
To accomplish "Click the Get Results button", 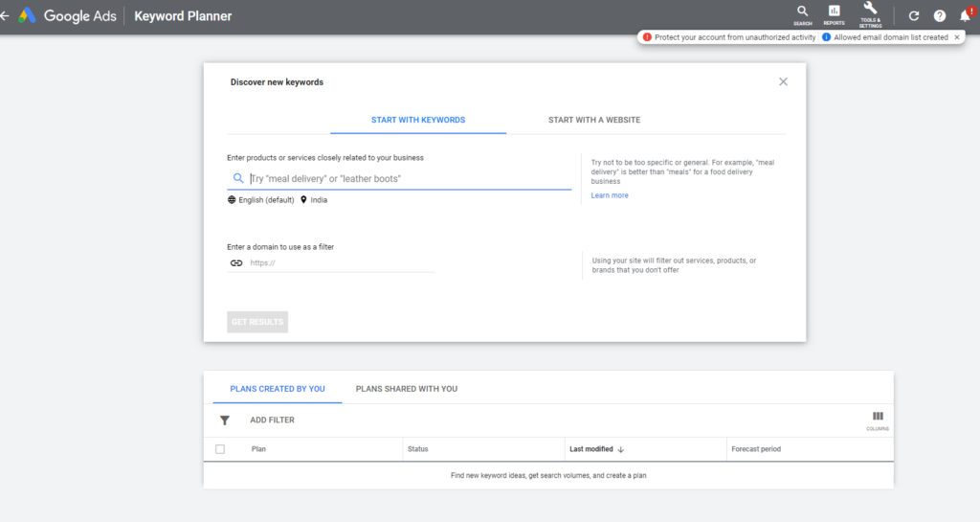I will (x=257, y=322).
